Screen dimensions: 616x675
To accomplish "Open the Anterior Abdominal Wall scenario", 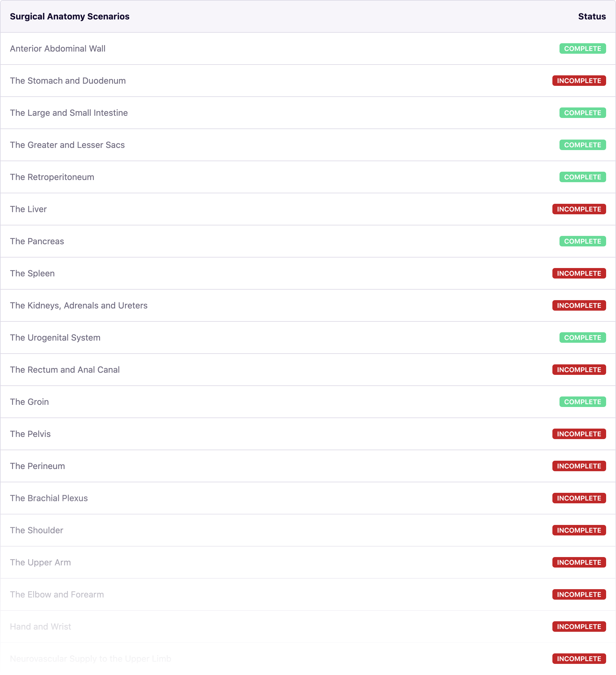I will (x=57, y=48).
